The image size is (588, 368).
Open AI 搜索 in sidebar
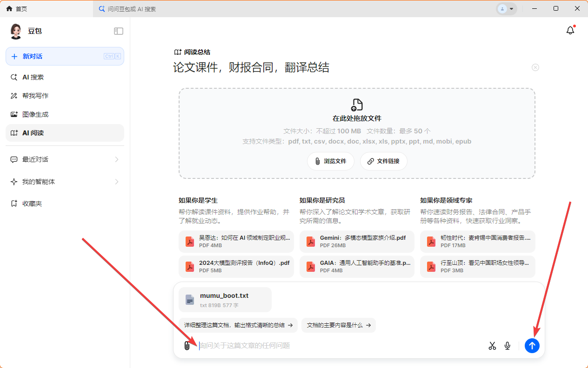65,77
